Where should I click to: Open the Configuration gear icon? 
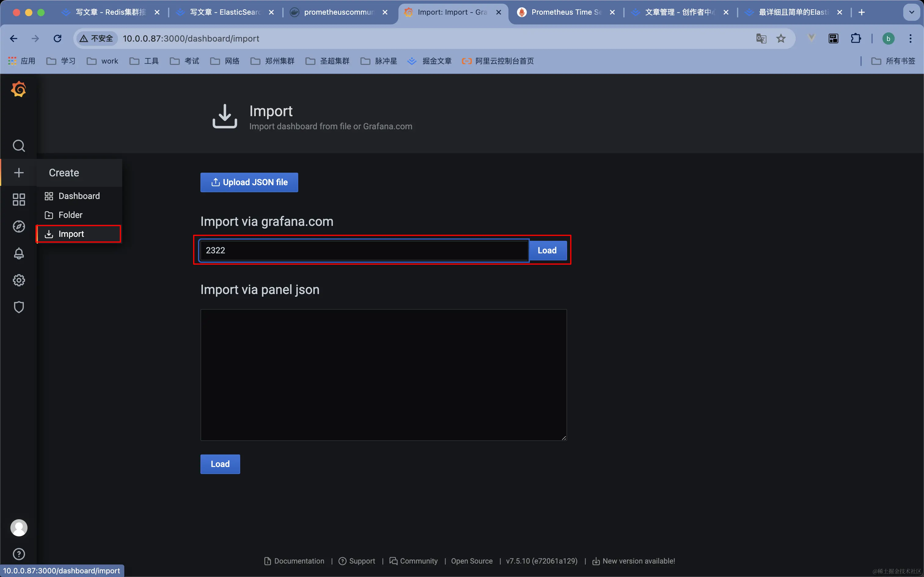pos(19,280)
